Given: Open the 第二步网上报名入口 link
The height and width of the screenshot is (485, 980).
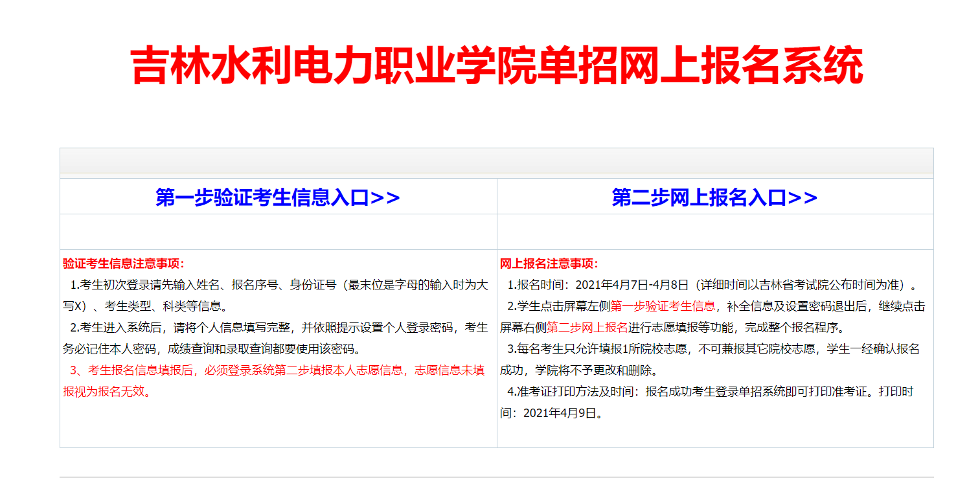Looking at the screenshot, I should [x=714, y=197].
